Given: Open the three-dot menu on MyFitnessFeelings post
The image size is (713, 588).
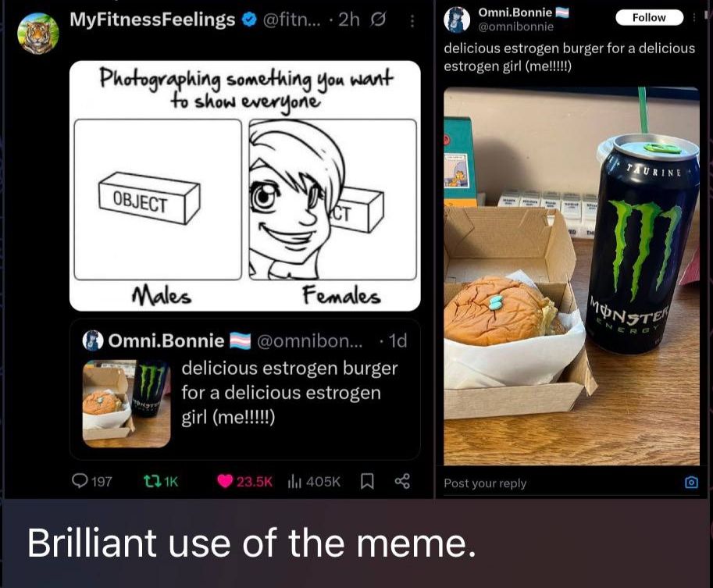Looking at the screenshot, I should (x=412, y=20).
